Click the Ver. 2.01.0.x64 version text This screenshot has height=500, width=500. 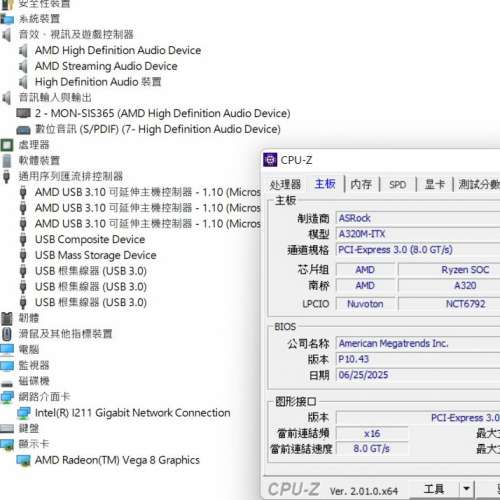364,491
